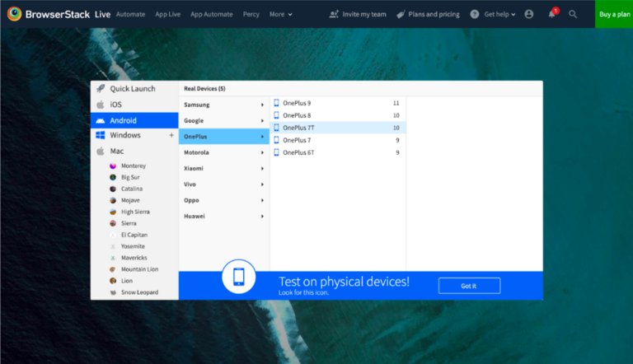
Task: Select Yosemite Mac version
Action: (x=133, y=246)
